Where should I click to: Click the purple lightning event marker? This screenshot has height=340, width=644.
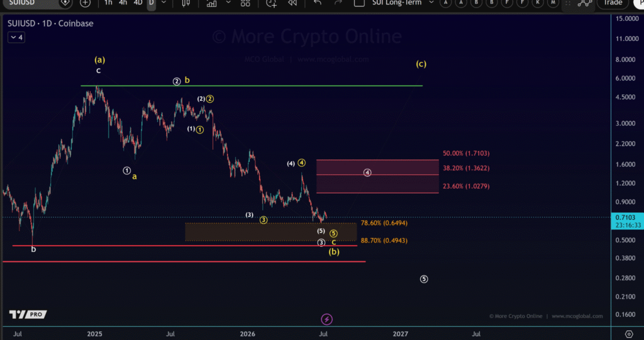point(326,319)
